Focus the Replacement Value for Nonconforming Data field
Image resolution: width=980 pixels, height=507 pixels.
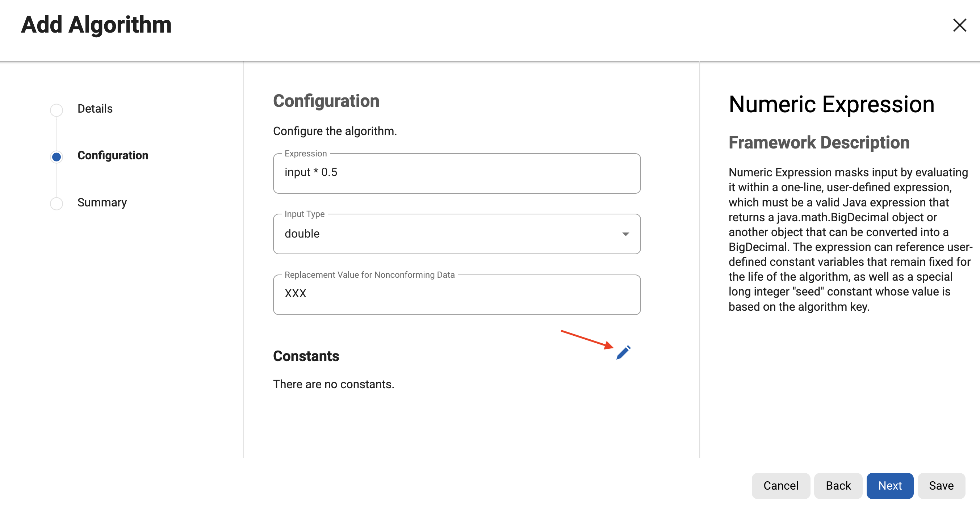(457, 294)
